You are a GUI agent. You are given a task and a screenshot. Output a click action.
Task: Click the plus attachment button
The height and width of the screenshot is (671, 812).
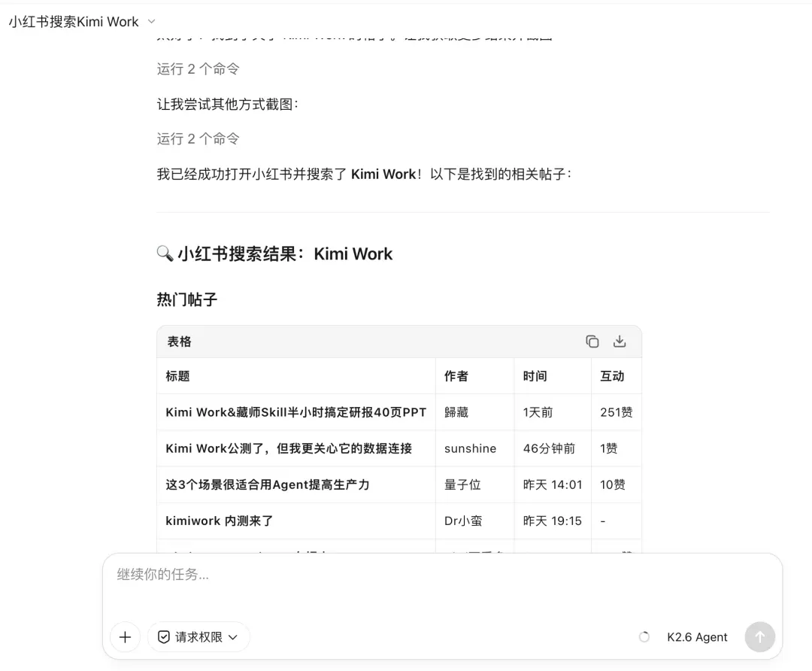(126, 637)
